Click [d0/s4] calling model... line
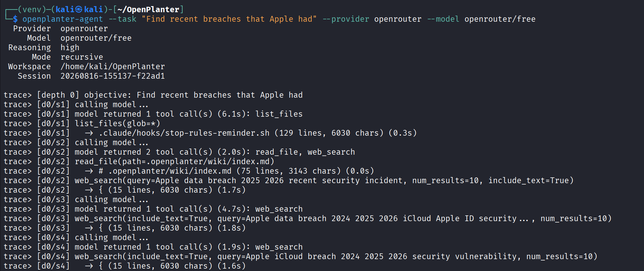This screenshot has width=644, height=271. click(76, 237)
